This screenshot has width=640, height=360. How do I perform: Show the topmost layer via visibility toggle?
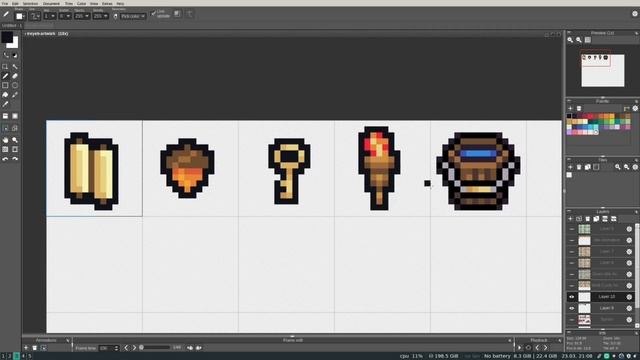point(571,229)
